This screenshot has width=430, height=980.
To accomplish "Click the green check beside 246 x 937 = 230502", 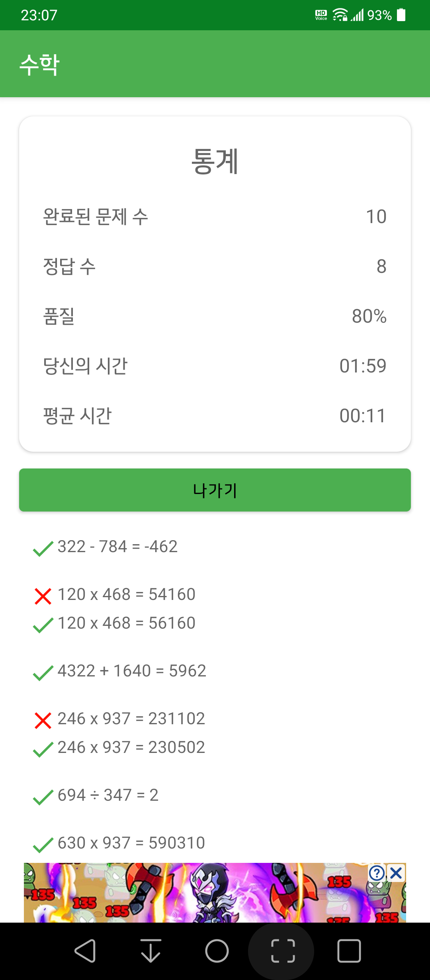I will (x=43, y=749).
